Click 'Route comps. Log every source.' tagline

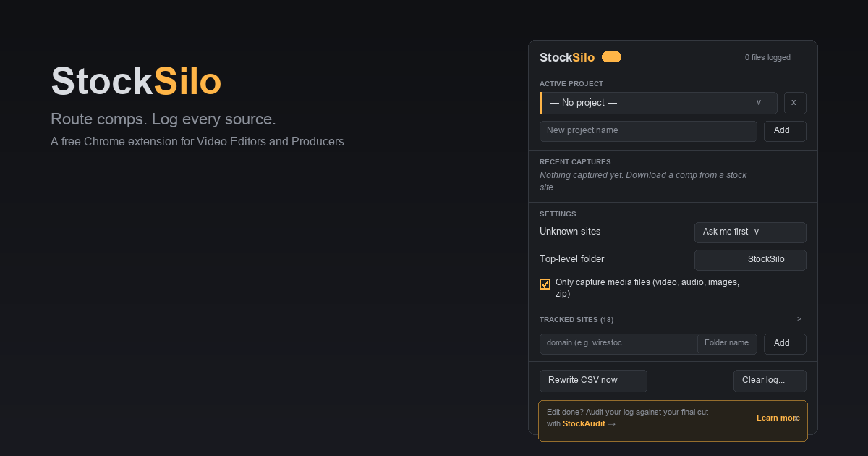163,119
